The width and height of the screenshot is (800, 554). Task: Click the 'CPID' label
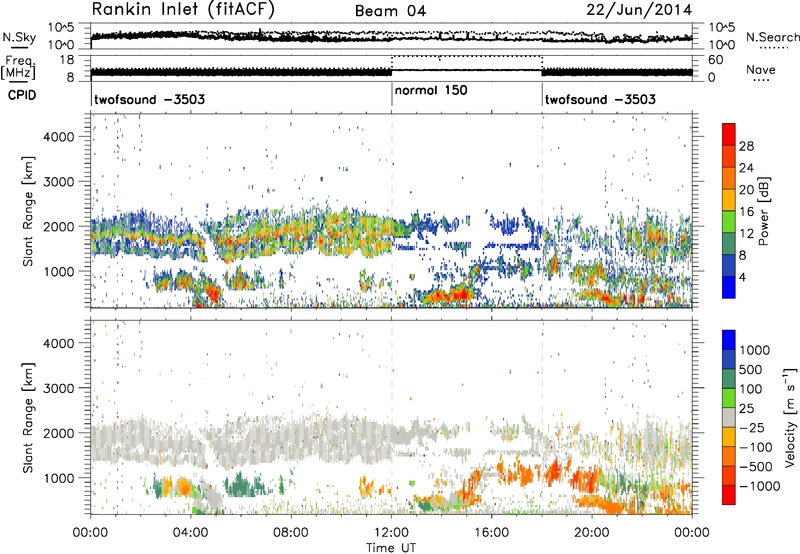[x=22, y=95]
